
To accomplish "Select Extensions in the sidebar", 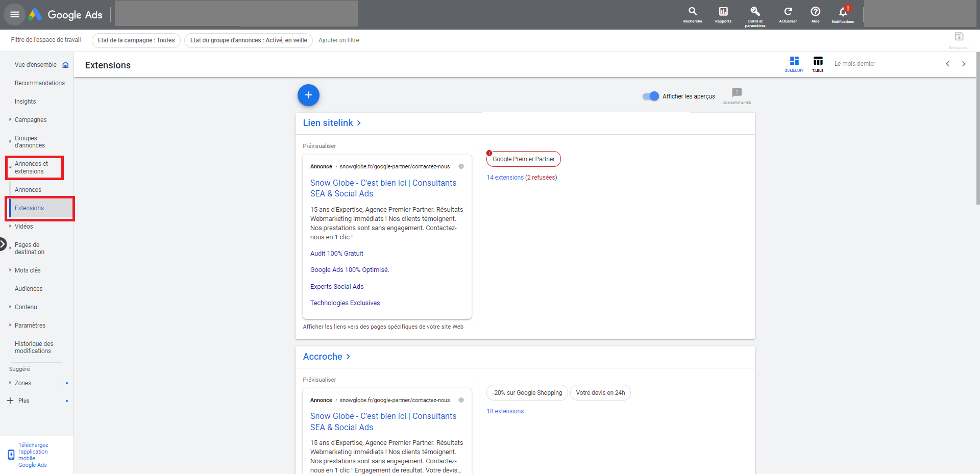I will [x=41, y=208].
